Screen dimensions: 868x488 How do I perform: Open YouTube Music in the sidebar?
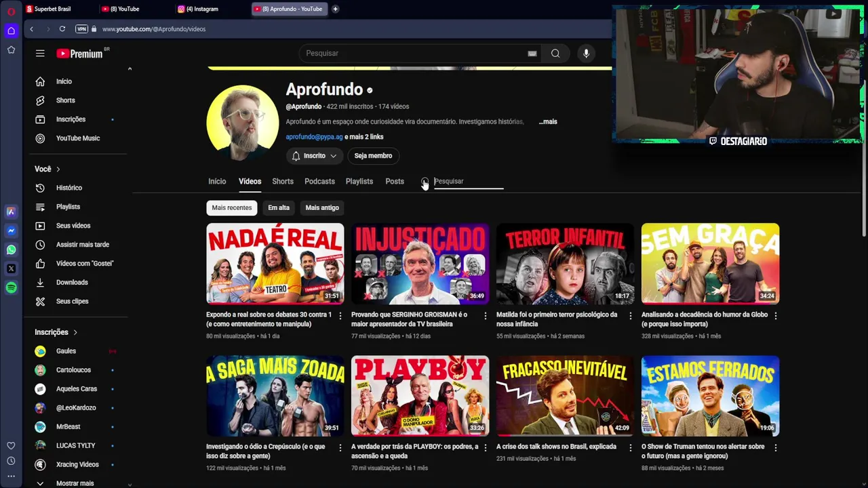coord(77,138)
